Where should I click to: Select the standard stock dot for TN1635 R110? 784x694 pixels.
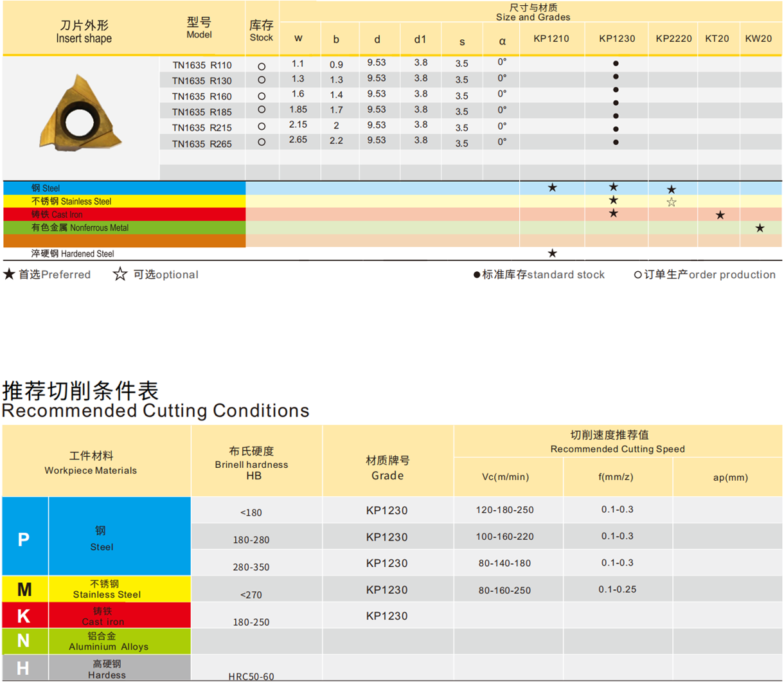(x=615, y=63)
